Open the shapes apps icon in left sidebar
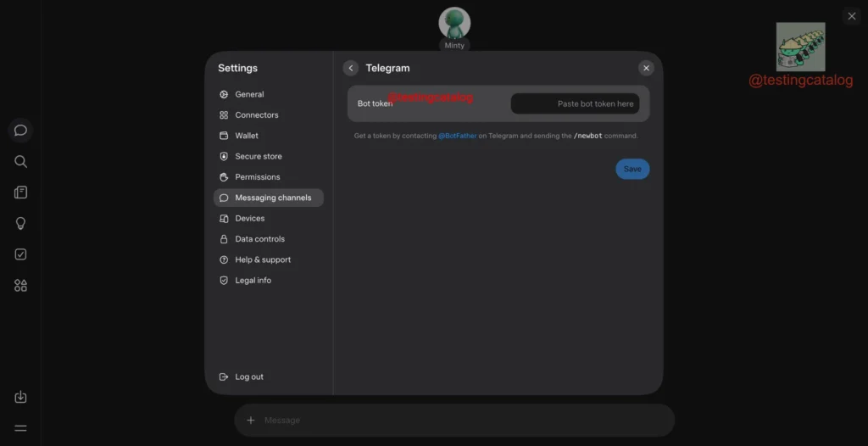 pyautogui.click(x=20, y=286)
